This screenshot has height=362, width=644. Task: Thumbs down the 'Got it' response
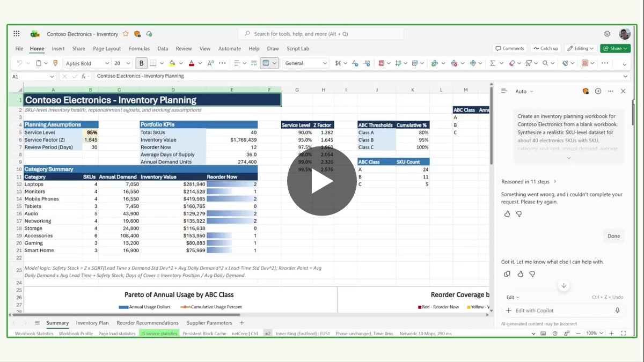click(x=532, y=274)
